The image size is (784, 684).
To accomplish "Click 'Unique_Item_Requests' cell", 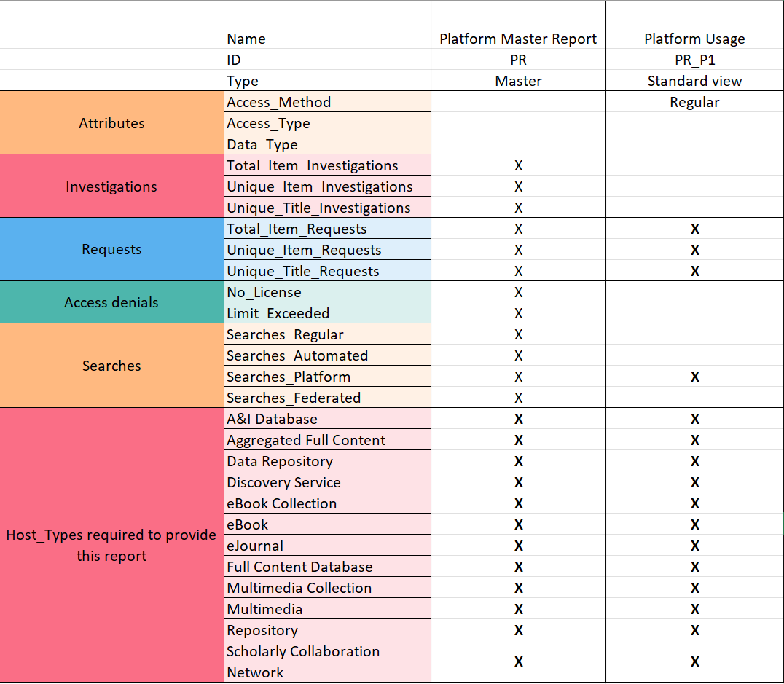I will tap(327, 250).
